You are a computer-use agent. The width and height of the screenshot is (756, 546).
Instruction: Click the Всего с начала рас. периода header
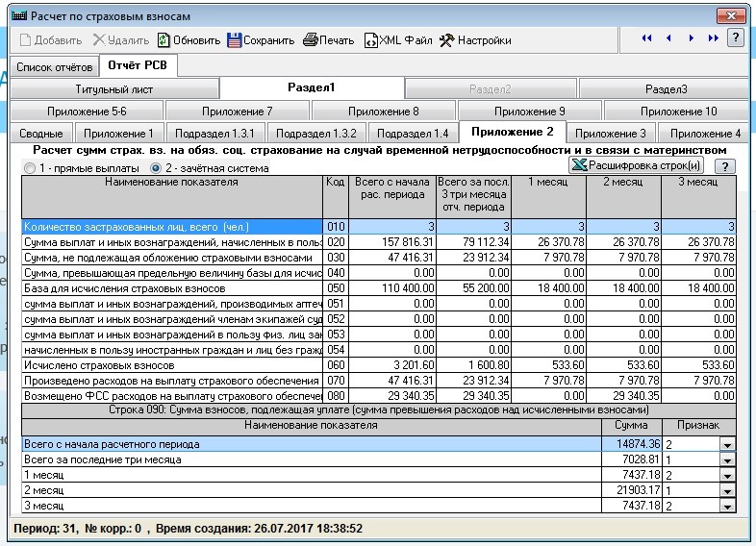pyautogui.click(x=392, y=197)
